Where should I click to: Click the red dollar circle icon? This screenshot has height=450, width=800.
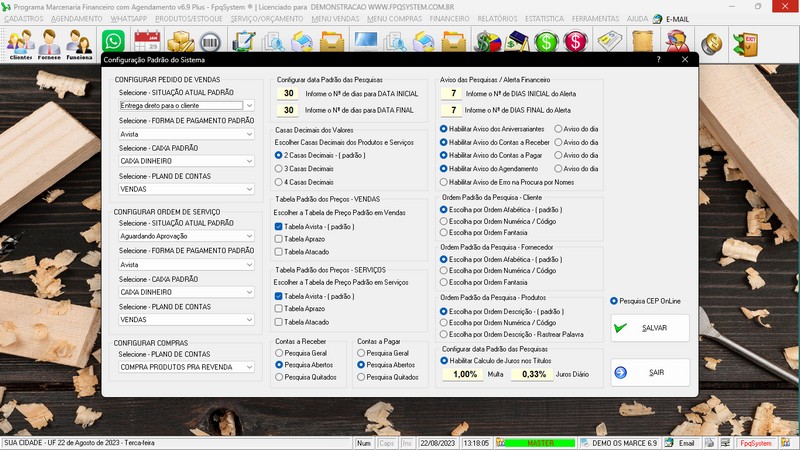(x=576, y=42)
